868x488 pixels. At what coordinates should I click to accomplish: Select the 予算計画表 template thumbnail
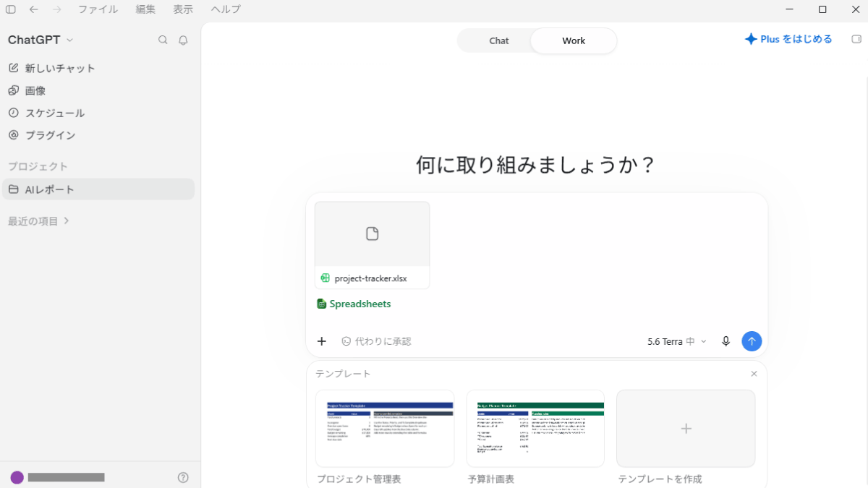click(x=536, y=429)
